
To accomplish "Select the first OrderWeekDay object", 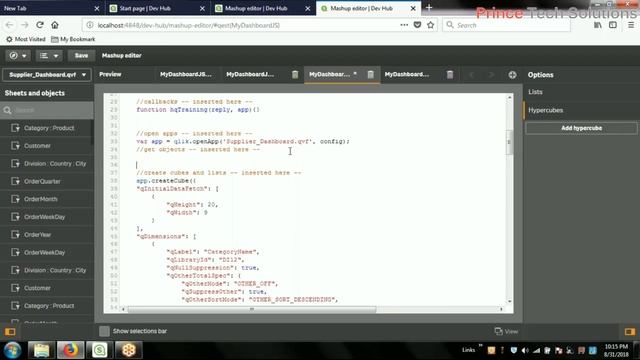I will coord(47,217).
